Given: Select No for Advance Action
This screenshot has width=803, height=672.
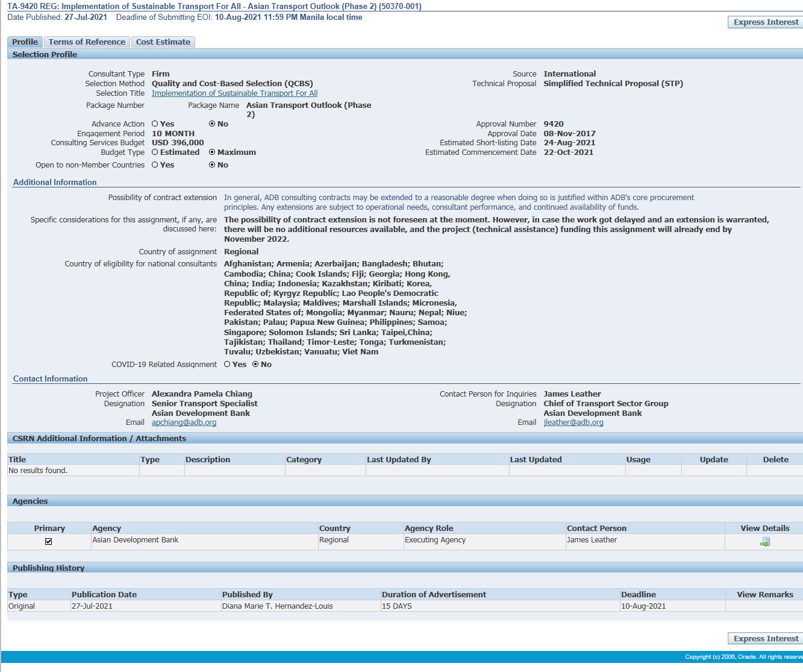Looking at the screenshot, I should [x=212, y=124].
